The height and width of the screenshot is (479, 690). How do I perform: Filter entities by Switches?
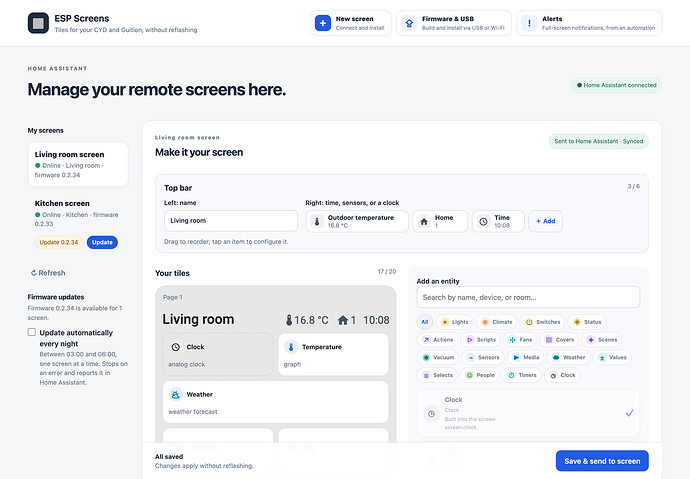pyautogui.click(x=543, y=322)
